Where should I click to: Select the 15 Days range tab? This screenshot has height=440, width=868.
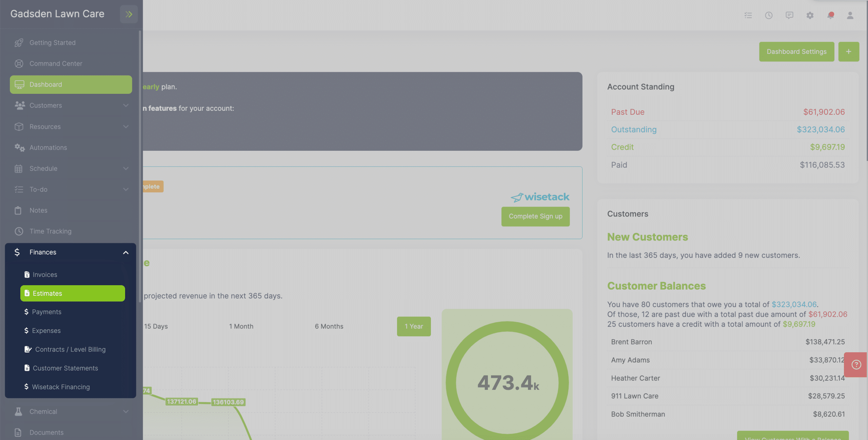point(156,327)
